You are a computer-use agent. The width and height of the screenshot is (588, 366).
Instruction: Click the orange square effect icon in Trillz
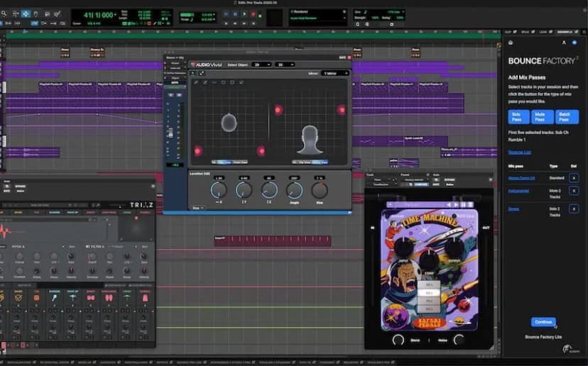click(x=36, y=298)
